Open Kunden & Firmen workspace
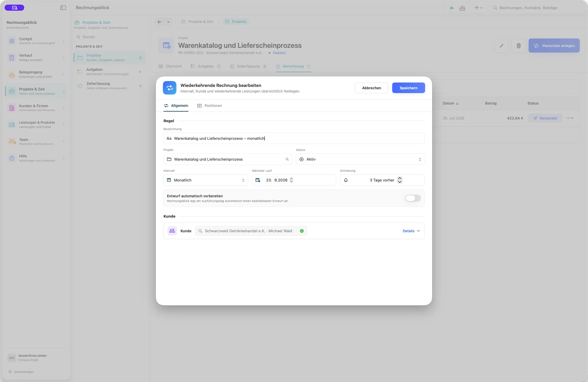Screen dimensions: 588x382 click(x=36, y=108)
